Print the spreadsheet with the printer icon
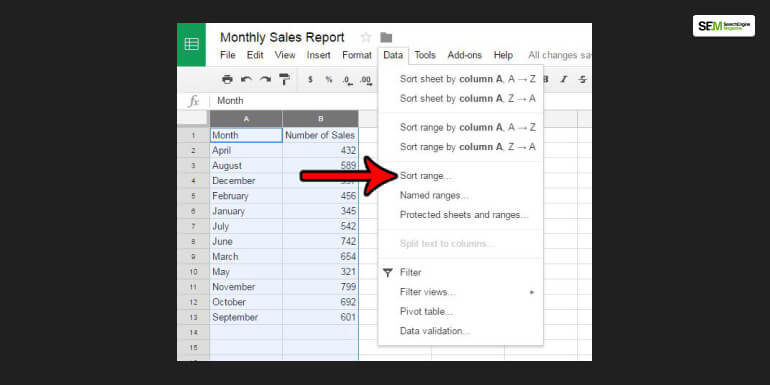This screenshot has width=770, height=385. 227,80
